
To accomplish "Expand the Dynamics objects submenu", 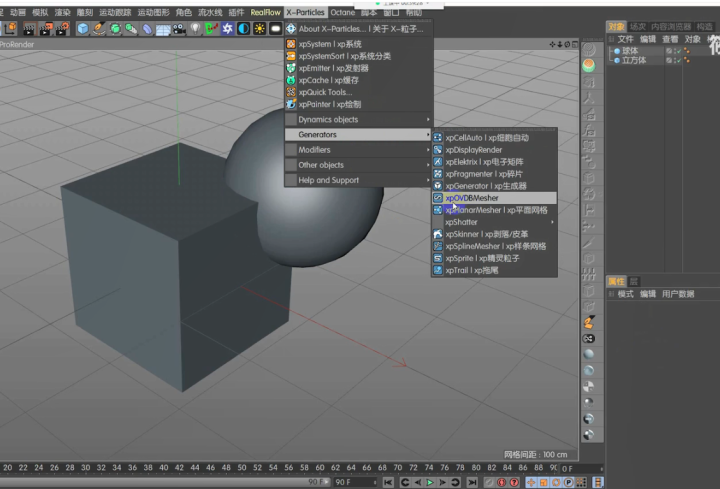I will point(359,119).
